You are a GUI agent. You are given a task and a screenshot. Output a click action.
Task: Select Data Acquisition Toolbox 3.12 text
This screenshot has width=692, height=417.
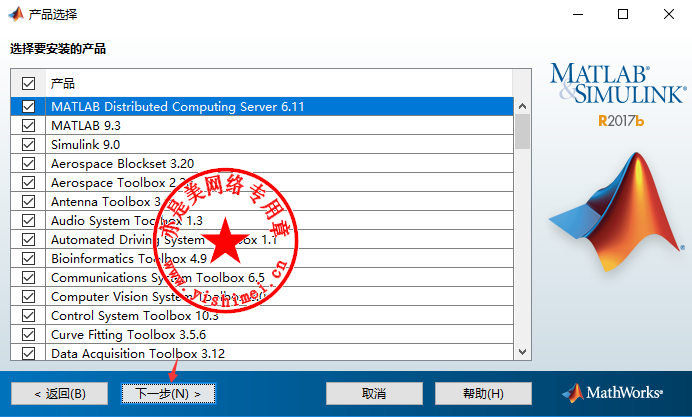(138, 353)
